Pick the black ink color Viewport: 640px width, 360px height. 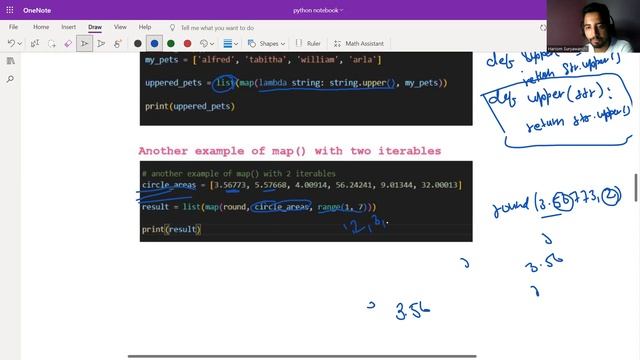[x=138, y=43]
